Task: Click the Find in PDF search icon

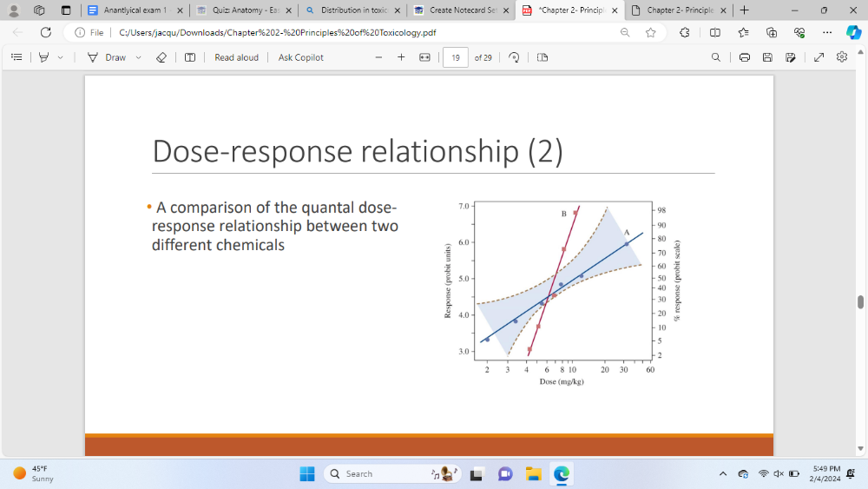Action: tap(715, 57)
